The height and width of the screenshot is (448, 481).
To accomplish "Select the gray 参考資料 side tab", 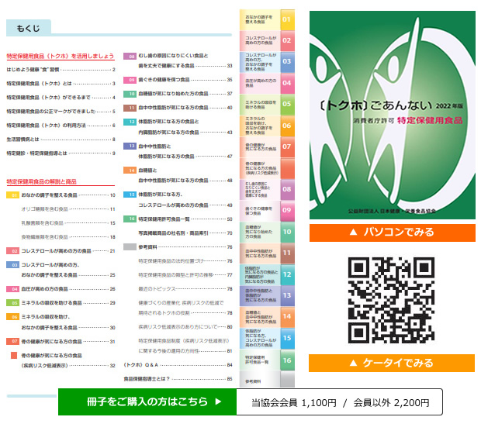I will (x=267, y=379).
